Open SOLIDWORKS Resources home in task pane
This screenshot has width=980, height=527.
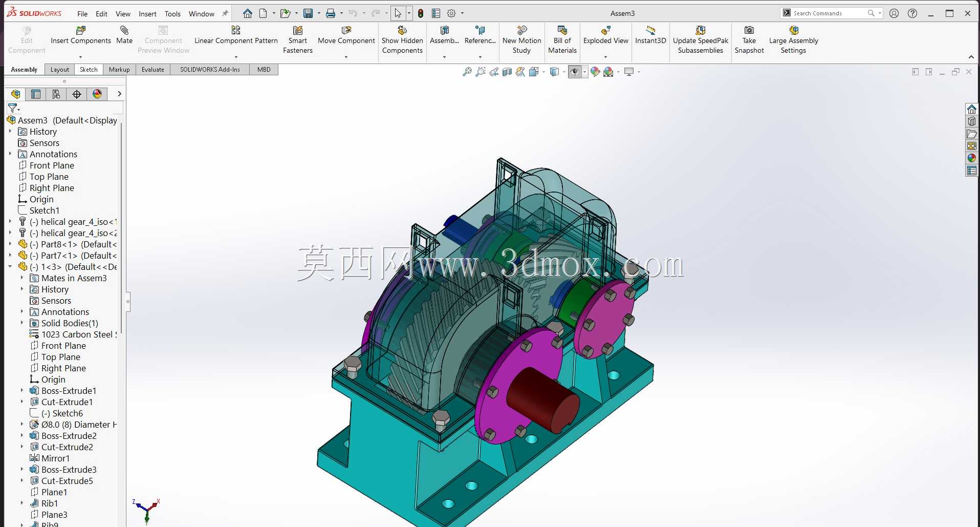pyautogui.click(x=971, y=109)
